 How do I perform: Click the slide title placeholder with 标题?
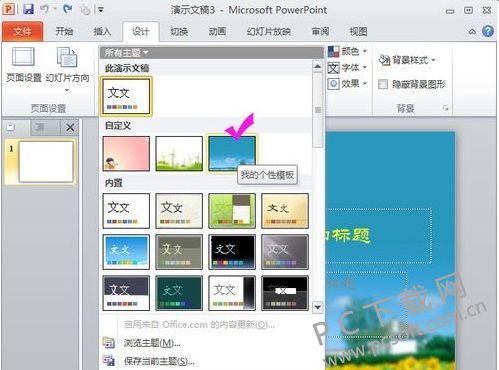378,236
